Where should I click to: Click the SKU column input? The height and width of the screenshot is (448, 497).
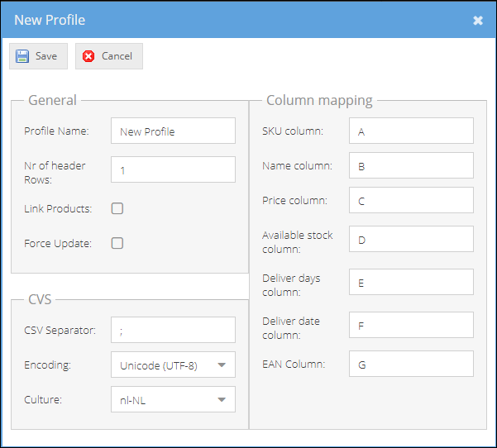click(411, 131)
